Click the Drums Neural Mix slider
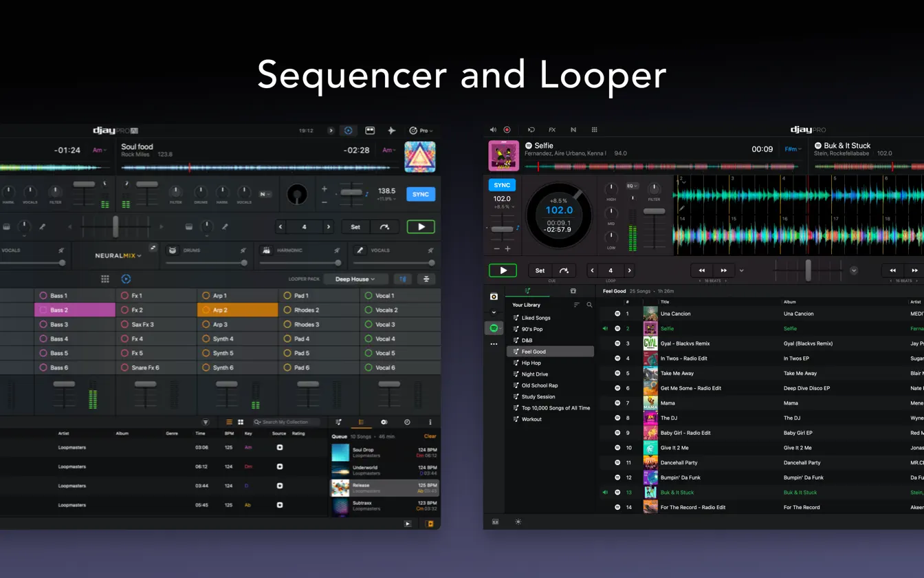The height and width of the screenshot is (578, 924). 206,262
